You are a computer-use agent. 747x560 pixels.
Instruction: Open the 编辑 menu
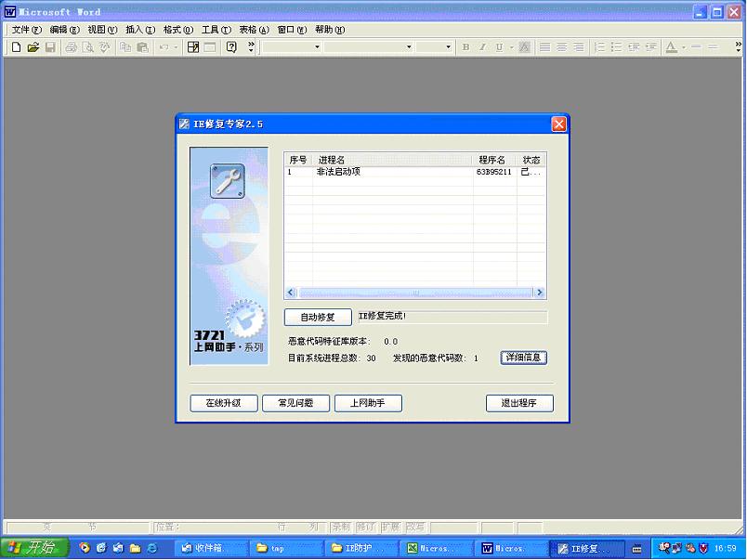[64, 30]
